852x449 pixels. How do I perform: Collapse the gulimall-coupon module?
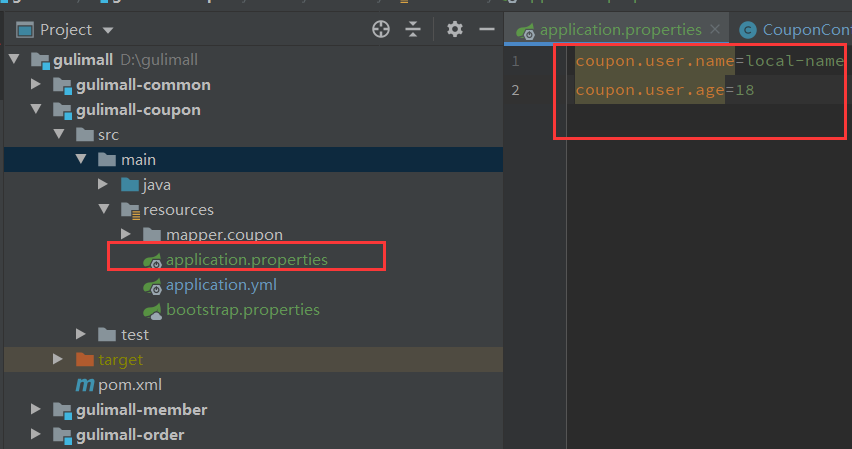36,109
